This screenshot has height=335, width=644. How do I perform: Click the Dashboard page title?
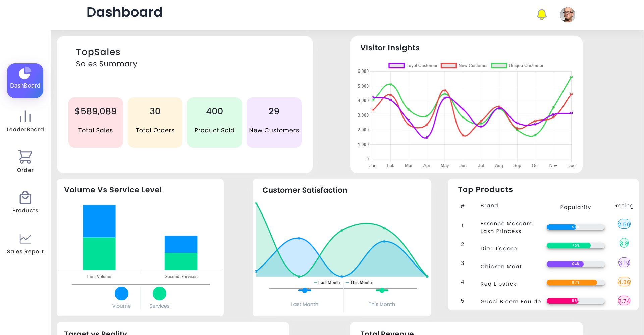124,12
